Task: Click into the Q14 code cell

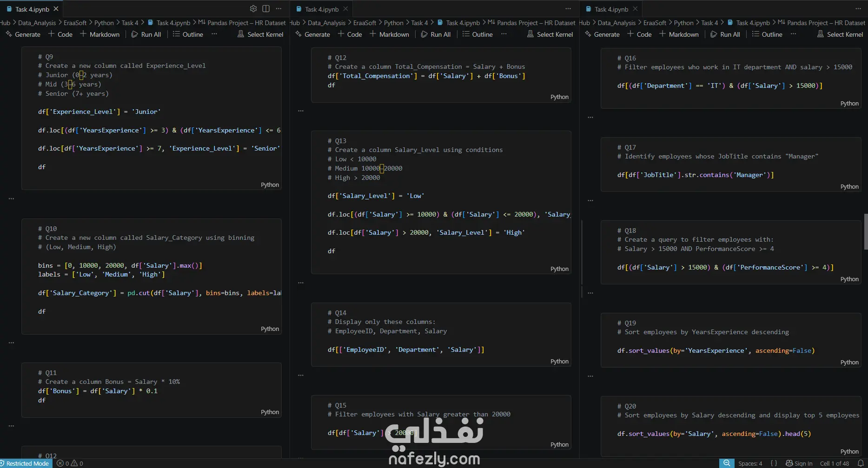Action: [x=441, y=335]
